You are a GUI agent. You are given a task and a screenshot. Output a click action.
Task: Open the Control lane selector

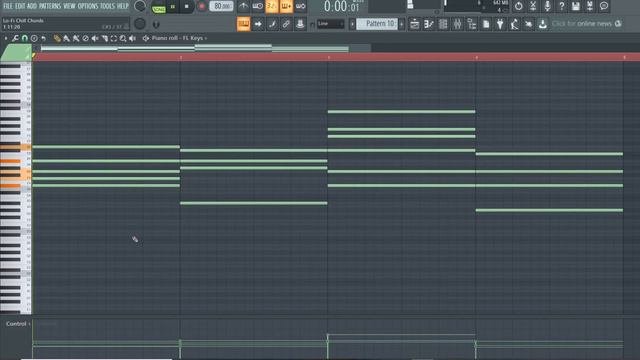18,324
